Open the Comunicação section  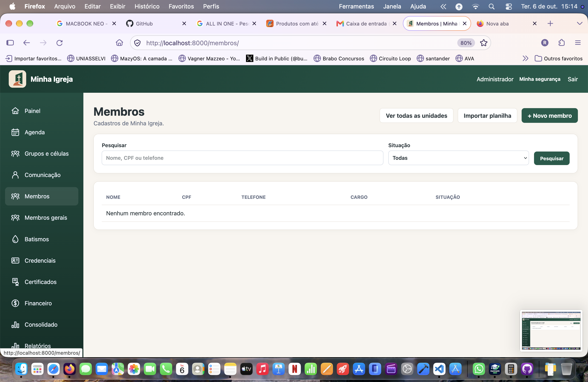(x=42, y=175)
